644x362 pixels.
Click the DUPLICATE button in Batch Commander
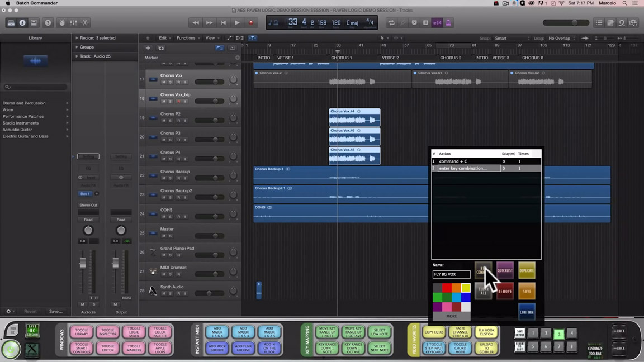[527, 270]
